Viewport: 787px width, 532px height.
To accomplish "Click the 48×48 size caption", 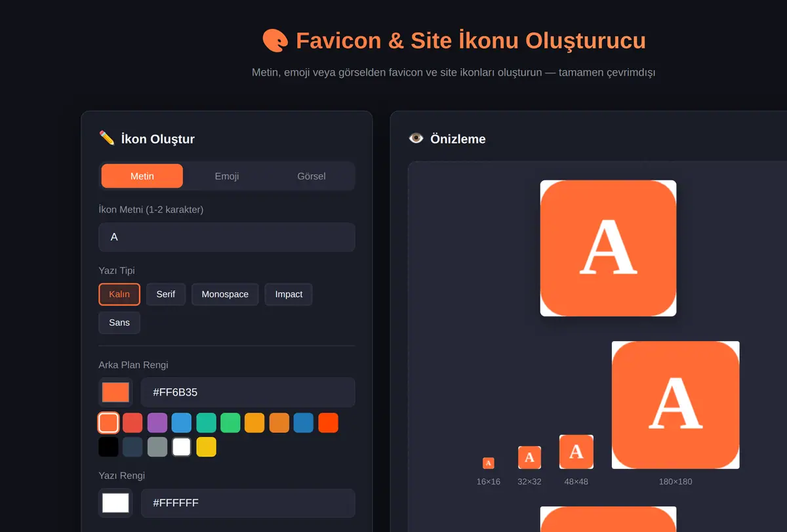I will pos(576,481).
